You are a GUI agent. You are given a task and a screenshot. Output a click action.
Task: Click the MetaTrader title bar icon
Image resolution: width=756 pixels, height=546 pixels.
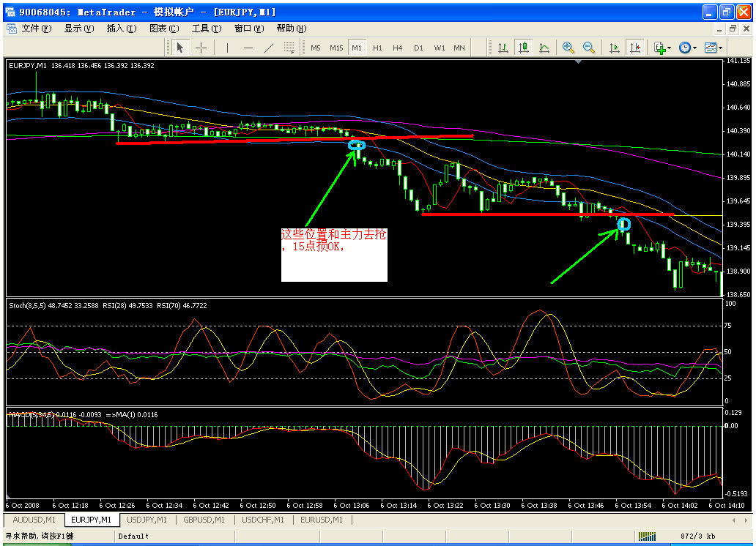(10, 12)
